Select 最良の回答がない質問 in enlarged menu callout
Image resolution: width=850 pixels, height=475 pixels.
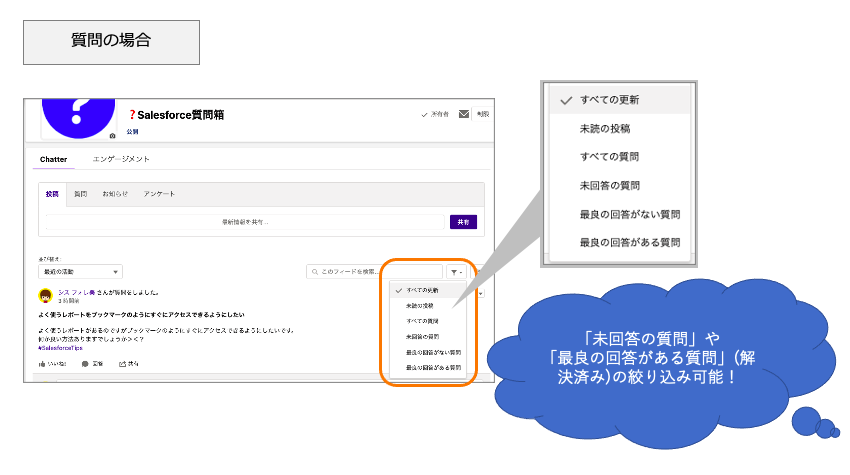620,214
